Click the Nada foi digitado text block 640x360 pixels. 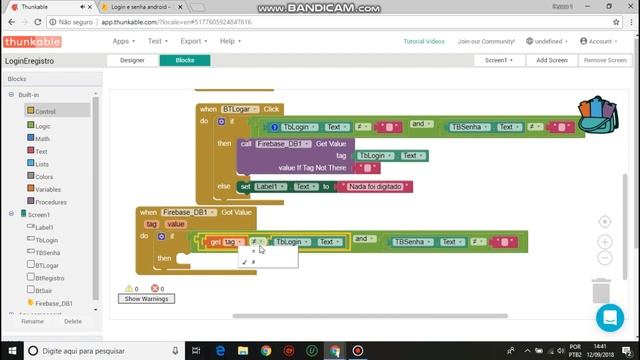(375, 187)
